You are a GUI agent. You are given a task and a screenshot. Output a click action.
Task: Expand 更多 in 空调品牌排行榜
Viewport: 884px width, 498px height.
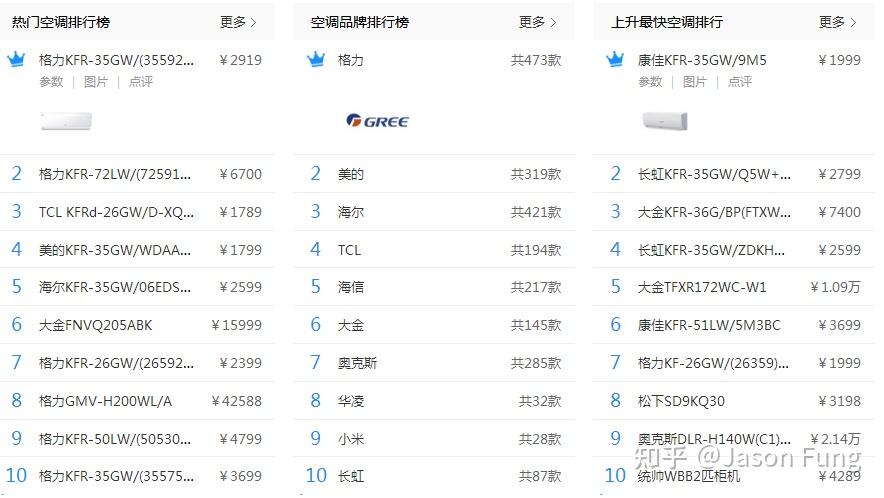537,22
